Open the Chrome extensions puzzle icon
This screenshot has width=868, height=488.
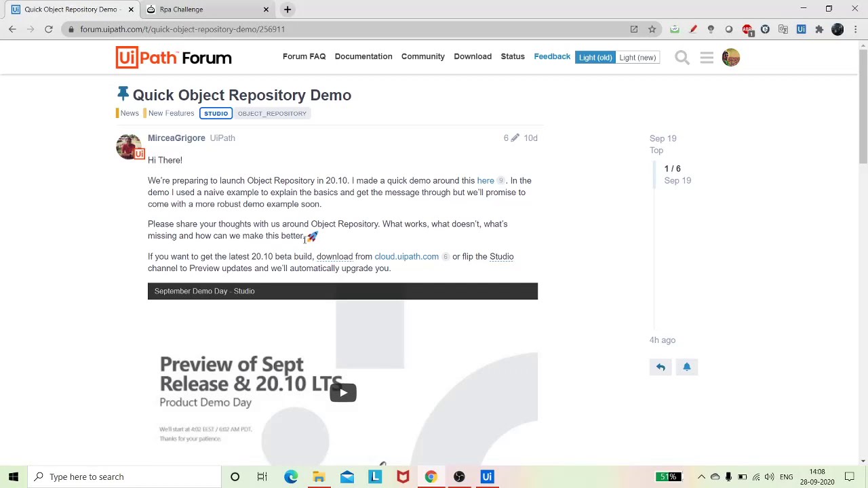(819, 29)
